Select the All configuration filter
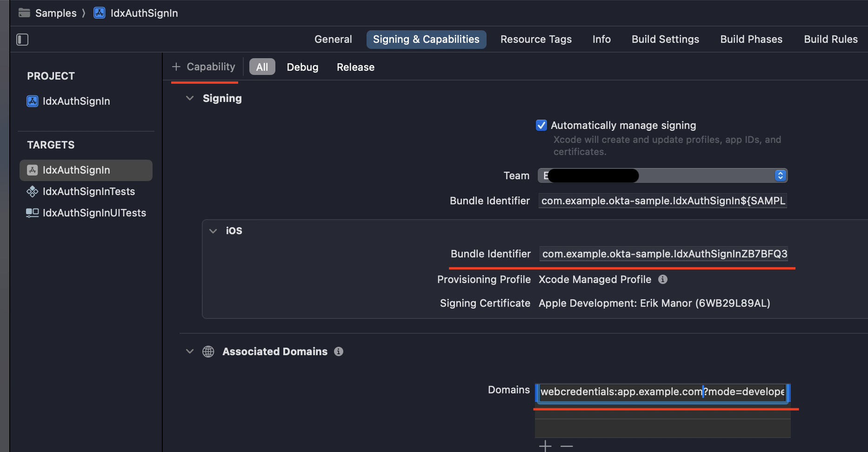 click(x=262, y=67)
